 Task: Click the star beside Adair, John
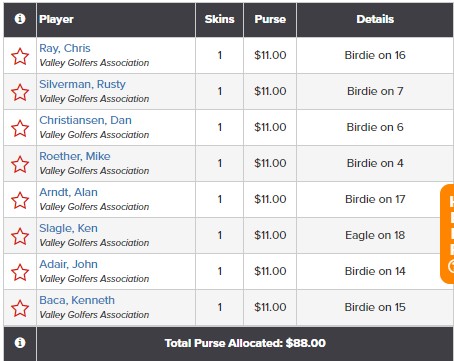click(20, 272)
